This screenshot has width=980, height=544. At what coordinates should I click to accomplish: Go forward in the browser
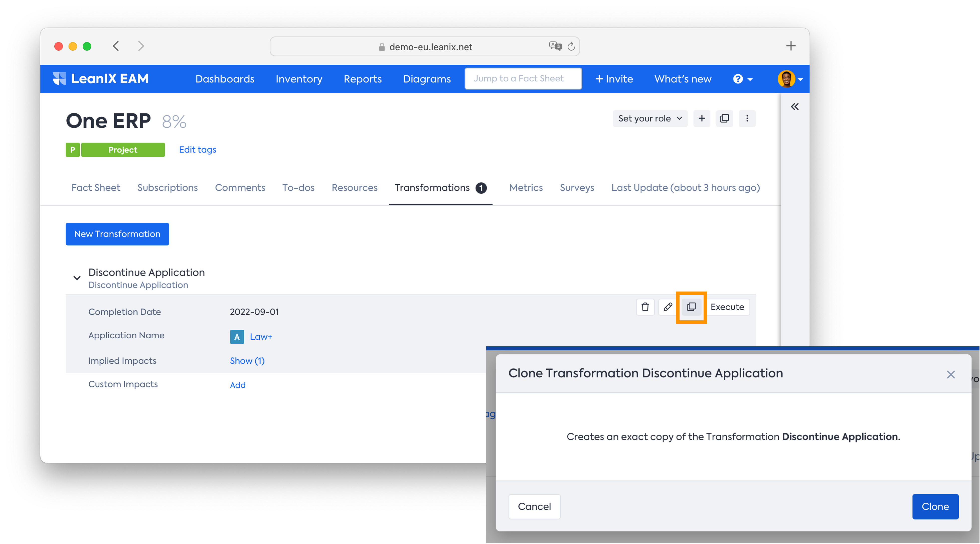[141, 46]
